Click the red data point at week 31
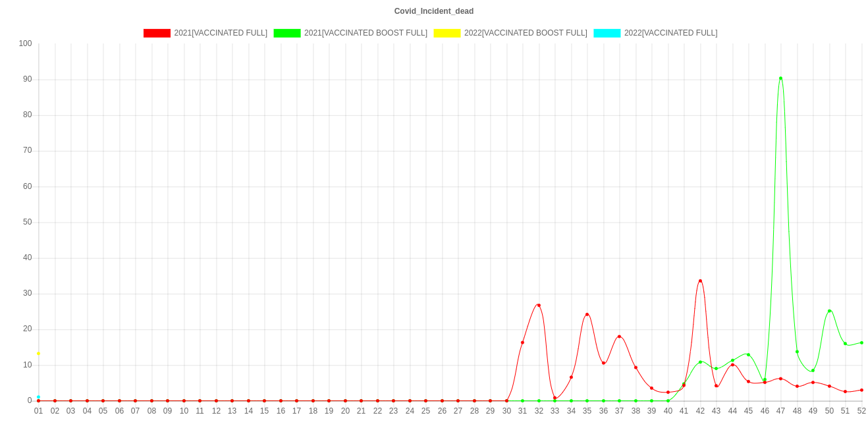Viewport: 868px width, 434px height. (x=522, y=342)
